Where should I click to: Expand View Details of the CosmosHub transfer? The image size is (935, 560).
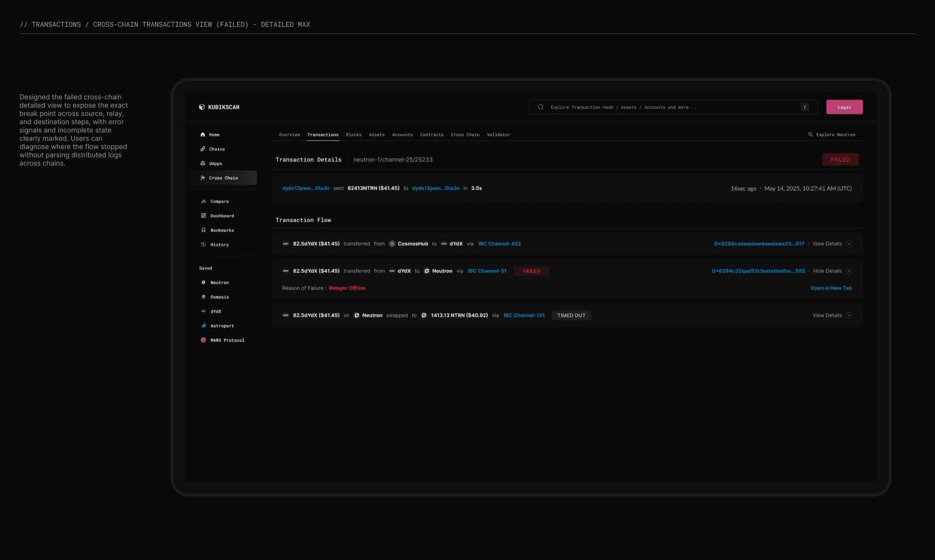coord(849,244)
